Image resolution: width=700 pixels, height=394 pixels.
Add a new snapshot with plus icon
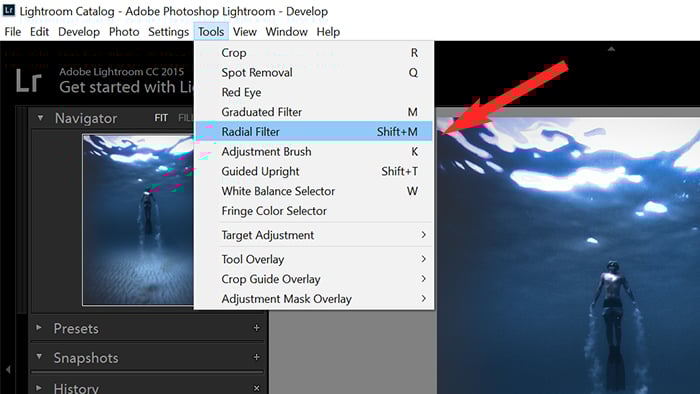257,357
